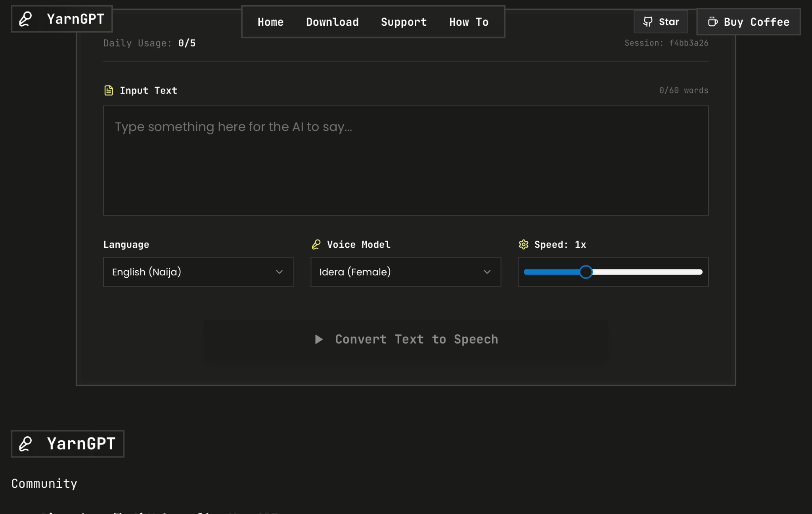
Task: Expand the Idera (Female) voice dropdown chevron
Action: [x=487, y=272]
